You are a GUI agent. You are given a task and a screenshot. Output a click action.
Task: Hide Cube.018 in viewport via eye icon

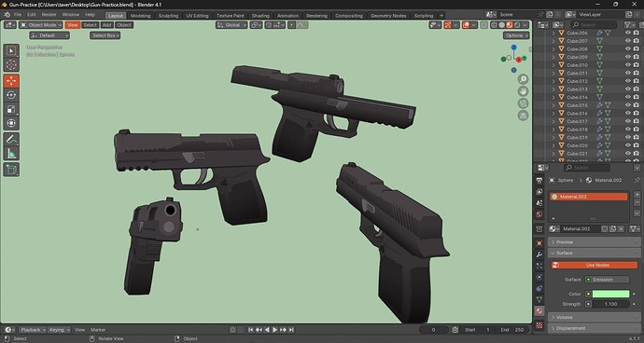tap(627, 130)
